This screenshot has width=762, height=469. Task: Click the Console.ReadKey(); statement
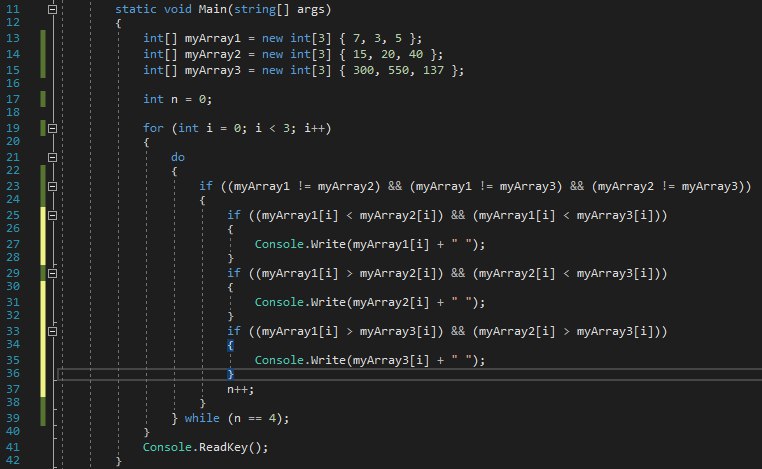[x=205, y=447]
